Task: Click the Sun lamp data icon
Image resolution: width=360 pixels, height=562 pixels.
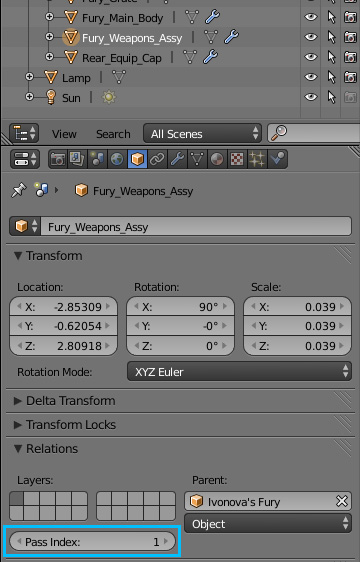Action: click(x=109, y=97)
